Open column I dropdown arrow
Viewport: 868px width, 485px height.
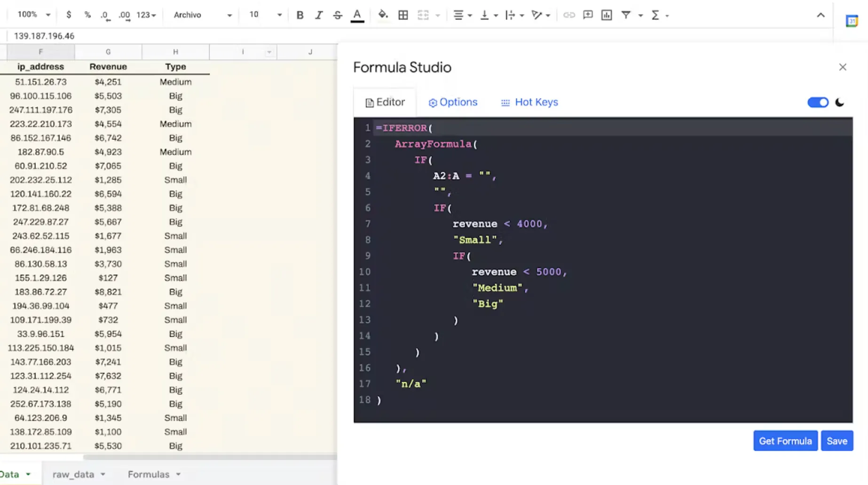[269, 52]
